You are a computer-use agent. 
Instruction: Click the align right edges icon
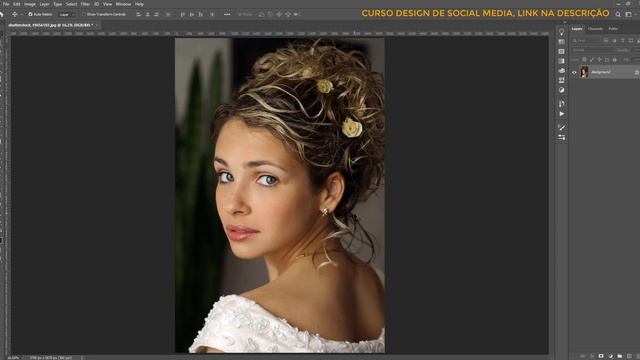156,14
